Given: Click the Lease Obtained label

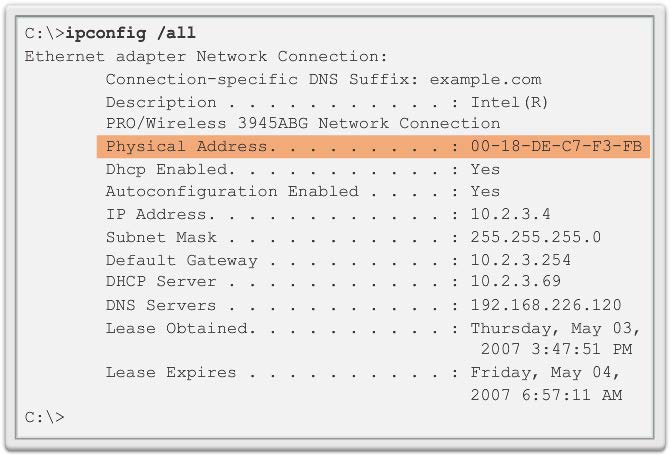Looking at the screenshot, I should [177, 328].
